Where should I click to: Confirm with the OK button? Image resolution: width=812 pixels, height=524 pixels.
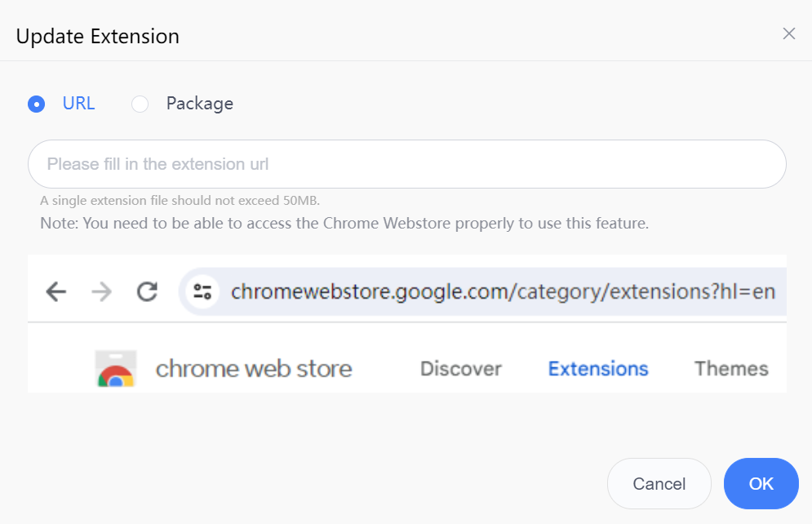761,484
